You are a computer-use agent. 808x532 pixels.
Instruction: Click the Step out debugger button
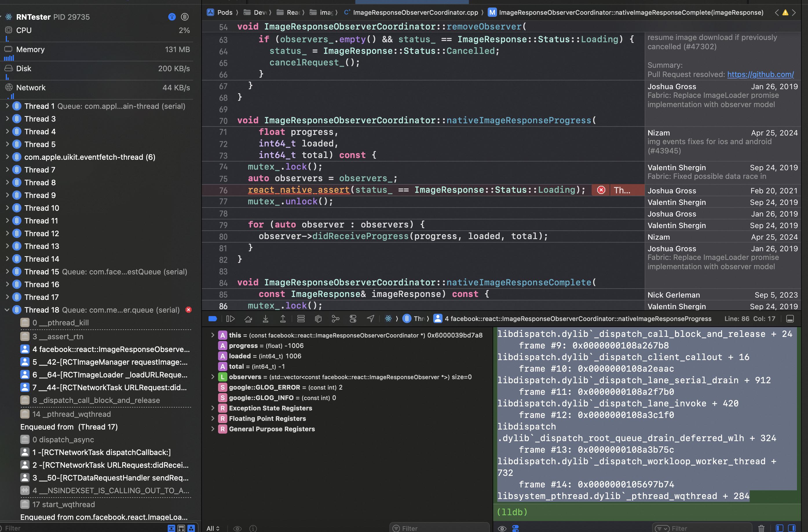[x=283, y=319]
